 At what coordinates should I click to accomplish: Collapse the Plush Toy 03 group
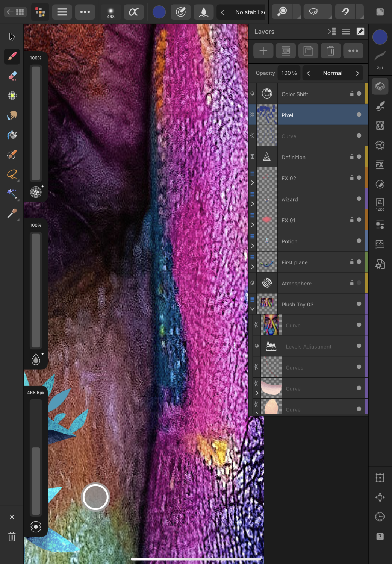pyautogui.click(x=253, y=309)
